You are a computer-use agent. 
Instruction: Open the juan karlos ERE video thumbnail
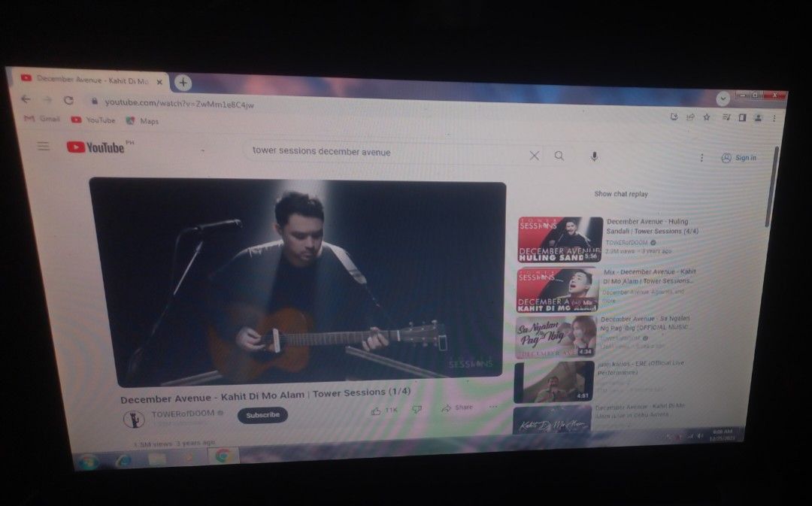pos(553,382)
